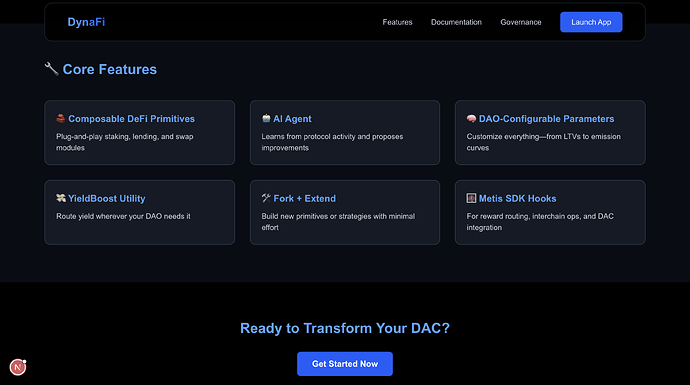Open the Documentation nav link
This screenshot has width=690, height=385.
click(456, 22)
